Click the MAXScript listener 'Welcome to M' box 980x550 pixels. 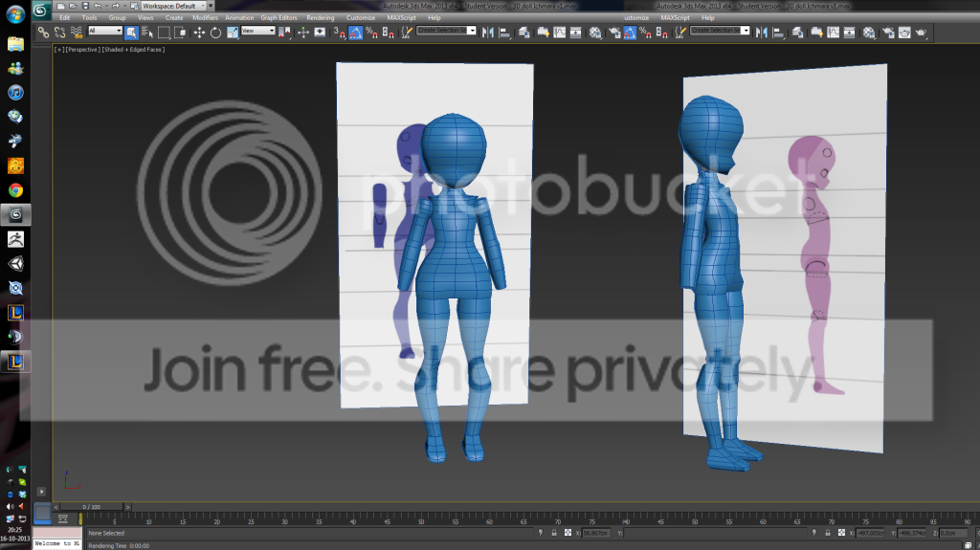(57, 543)
